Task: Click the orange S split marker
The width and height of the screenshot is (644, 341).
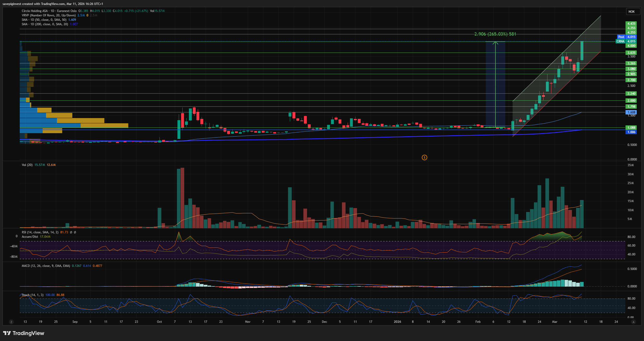Action: [424, 157]
